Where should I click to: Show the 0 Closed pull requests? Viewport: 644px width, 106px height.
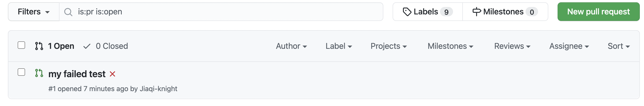click(112, 46)
